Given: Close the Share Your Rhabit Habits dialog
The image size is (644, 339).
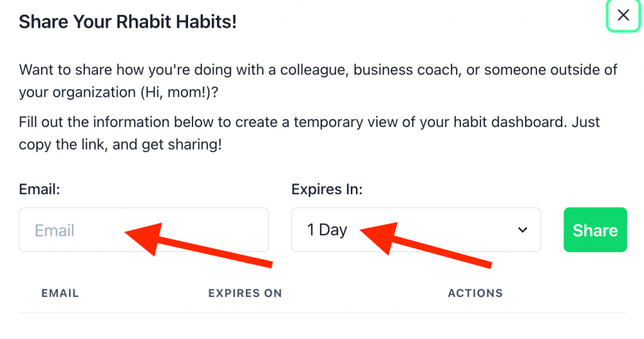Looking at the screenshot, I should point(623,16).
